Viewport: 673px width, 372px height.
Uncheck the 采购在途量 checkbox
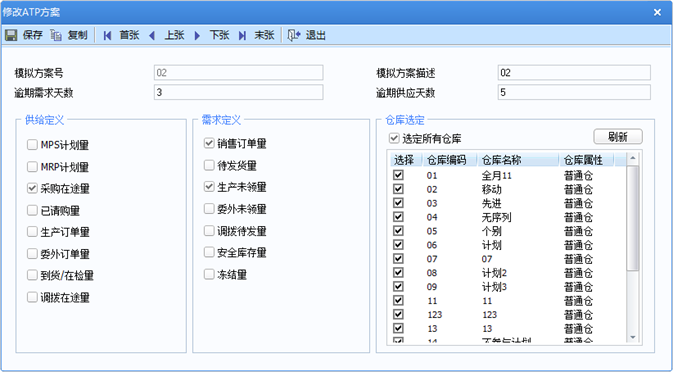click(32, 188)
